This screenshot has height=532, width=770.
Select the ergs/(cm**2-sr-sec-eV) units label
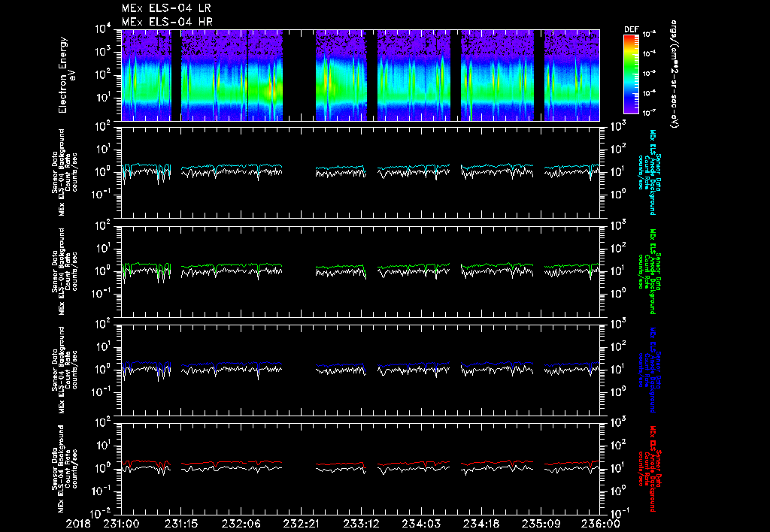tap(675, 74)
